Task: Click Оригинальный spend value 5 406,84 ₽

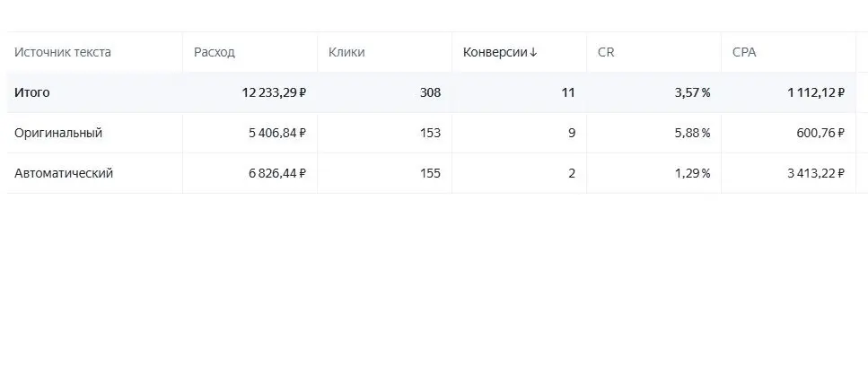Action: click(277, 134)
